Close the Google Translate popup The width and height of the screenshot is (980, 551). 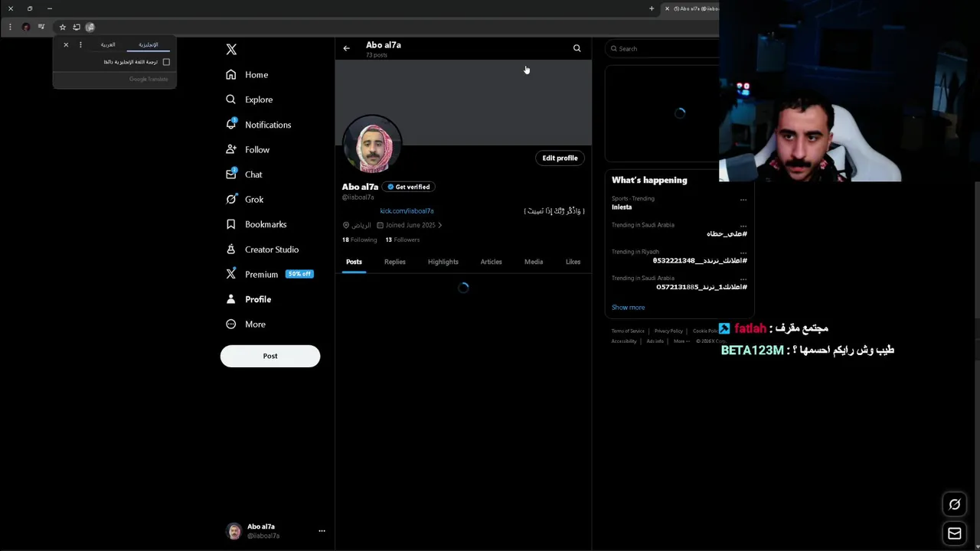66,45
